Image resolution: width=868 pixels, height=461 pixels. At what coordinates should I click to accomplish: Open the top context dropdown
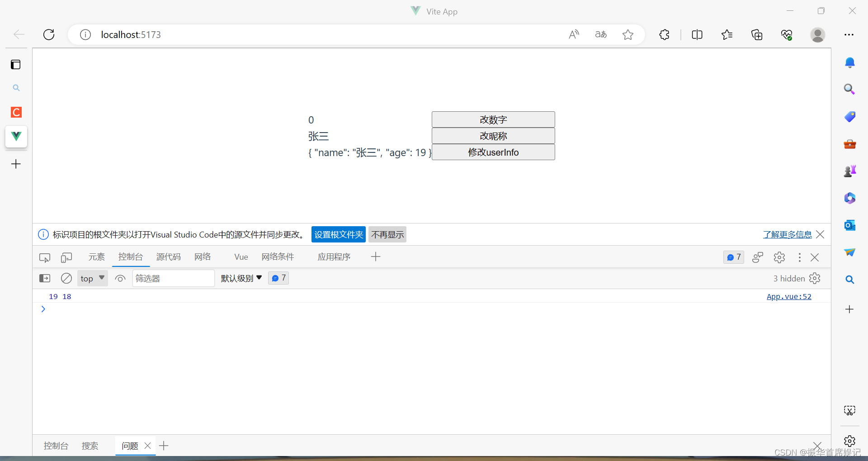(x=92, y=278)
